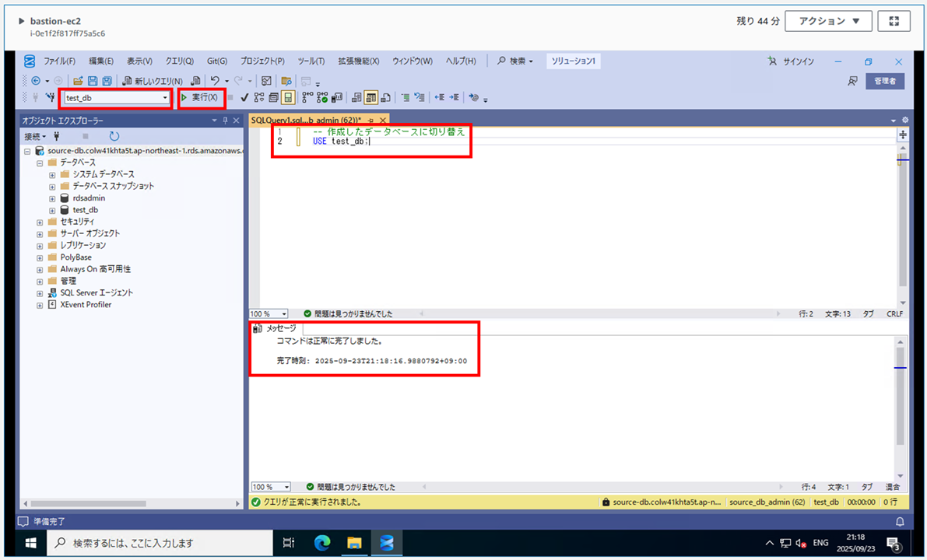927x560 pixels.
Task: Click the find in files folder icon
Action: (286, 81)
